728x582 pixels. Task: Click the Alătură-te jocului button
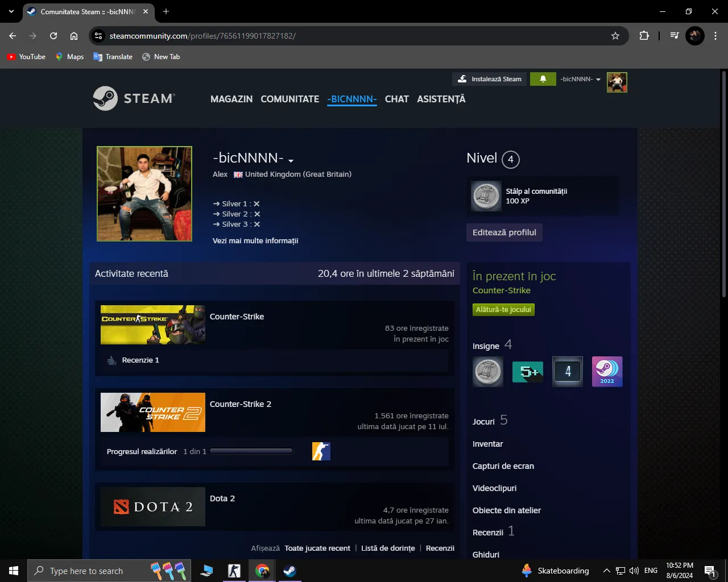coord(503,310)
